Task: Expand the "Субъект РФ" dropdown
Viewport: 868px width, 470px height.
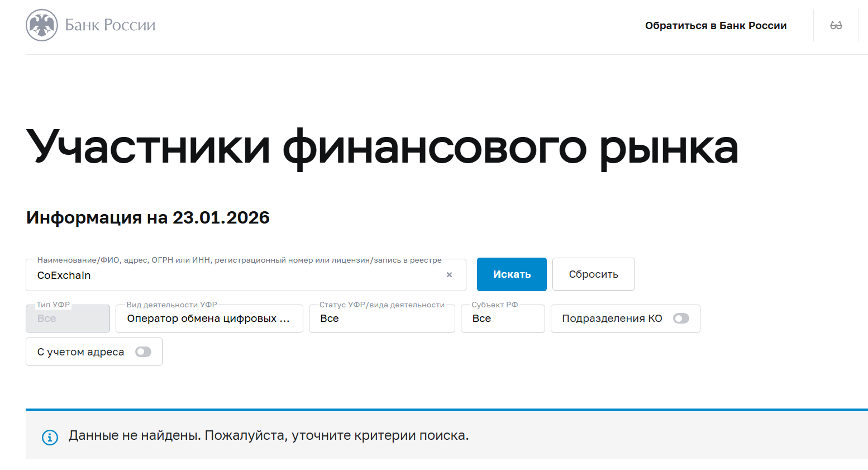Action: 502,319
